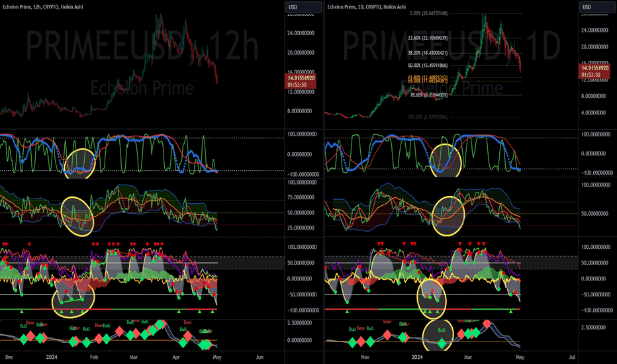This screenshot has width=617, height=364.
Task: Open the USD currency selector on 1D chart
Action: (597, 7)
